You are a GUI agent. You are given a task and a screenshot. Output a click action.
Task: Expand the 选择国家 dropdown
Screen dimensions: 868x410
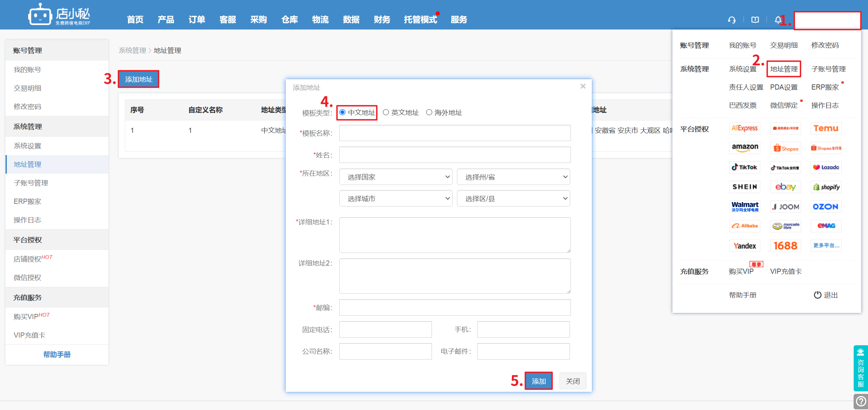click(x=396, y=177)
